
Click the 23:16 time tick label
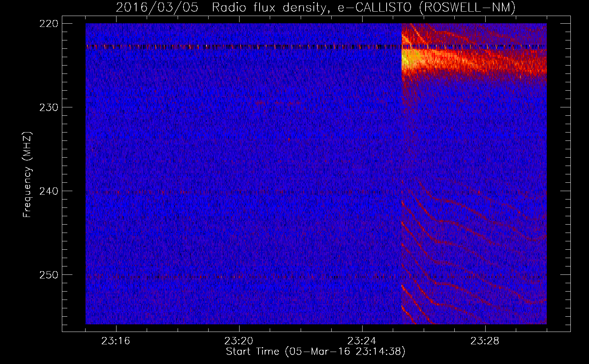tap(116, 341)
